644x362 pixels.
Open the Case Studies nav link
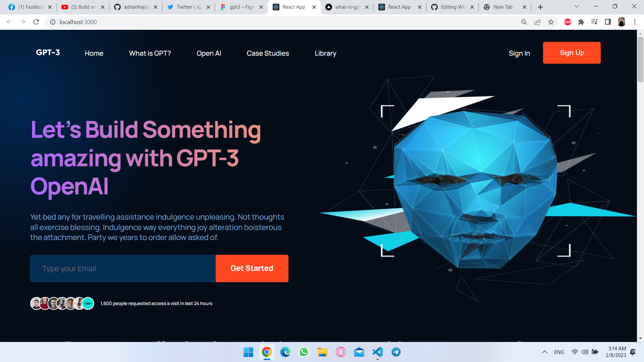tap(268, 53)
